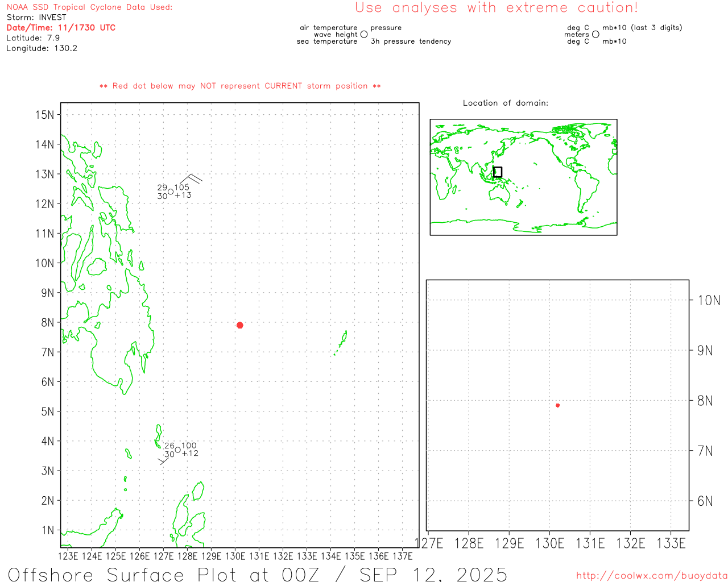Click the '15N' latitude label on main map
This screenshot has height=582, width=728.
[44, 115]
